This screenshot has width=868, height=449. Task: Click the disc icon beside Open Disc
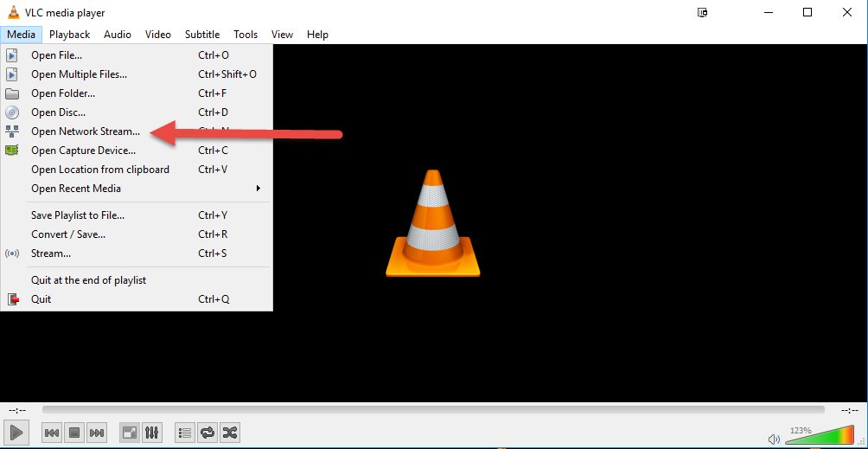pyautogui.click(x=11, y=112)
